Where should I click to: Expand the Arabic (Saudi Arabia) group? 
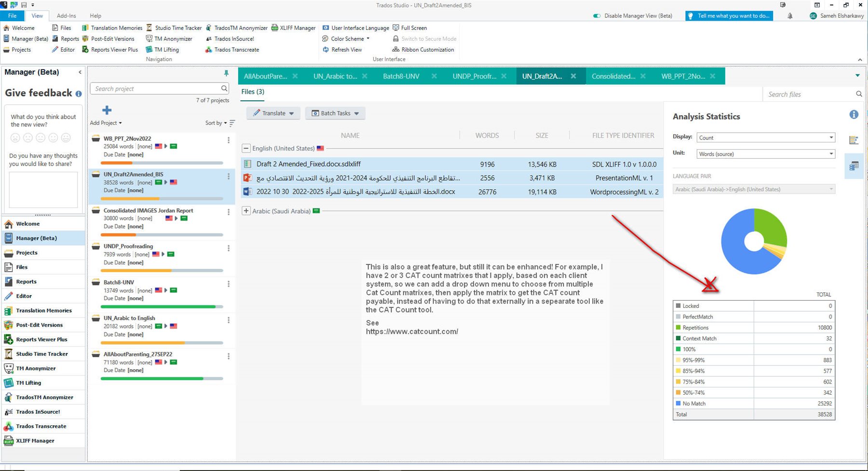point(246,211)
